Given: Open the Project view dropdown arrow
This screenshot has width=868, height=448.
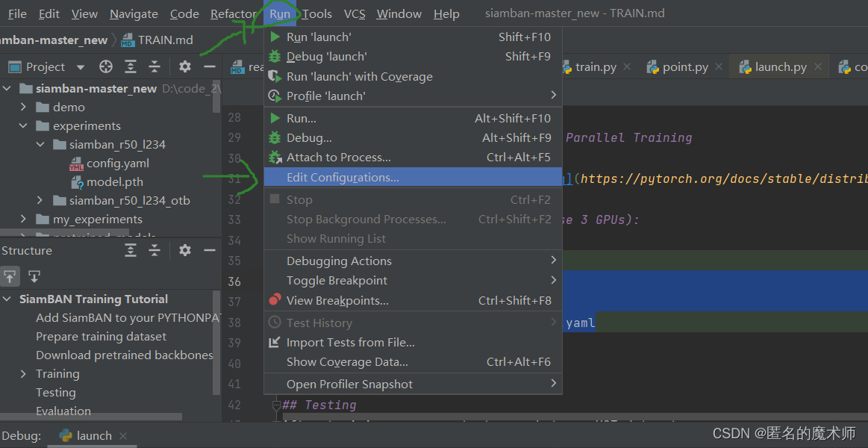Looking at the screenshot, I should (79, 66).
